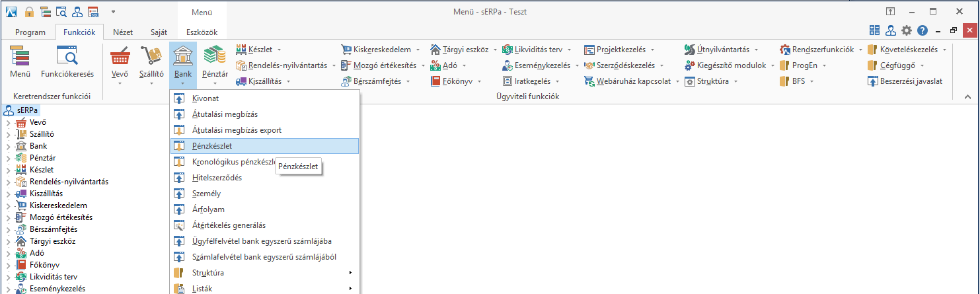
Task: Switch to the Eszközök tab
Action: 202,32
